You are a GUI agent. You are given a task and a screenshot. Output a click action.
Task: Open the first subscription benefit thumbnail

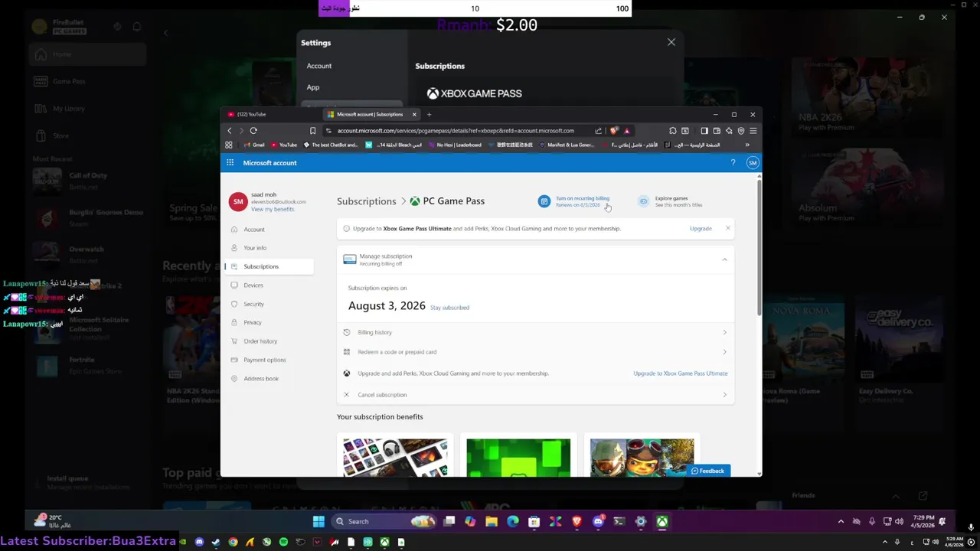[395, 457]
